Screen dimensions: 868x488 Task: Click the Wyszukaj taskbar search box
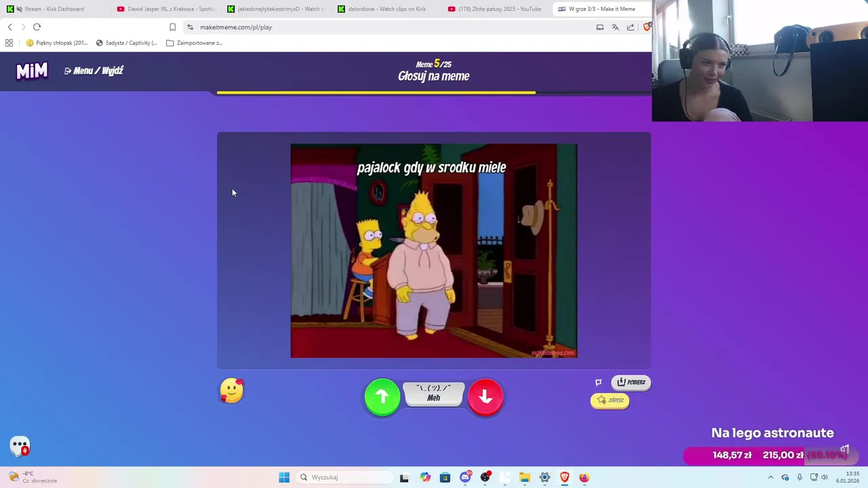pos(344,477)
